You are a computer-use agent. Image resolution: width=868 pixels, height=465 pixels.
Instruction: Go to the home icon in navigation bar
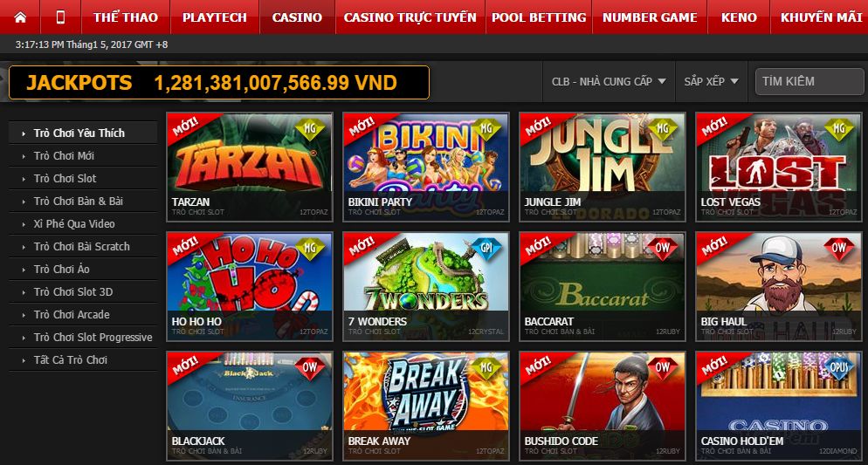coord(20,17)
